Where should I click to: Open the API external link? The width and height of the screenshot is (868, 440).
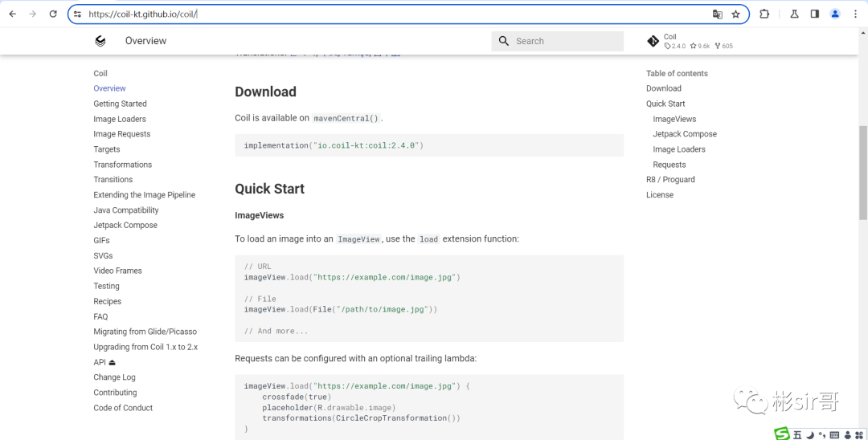[x=104, y=362]
